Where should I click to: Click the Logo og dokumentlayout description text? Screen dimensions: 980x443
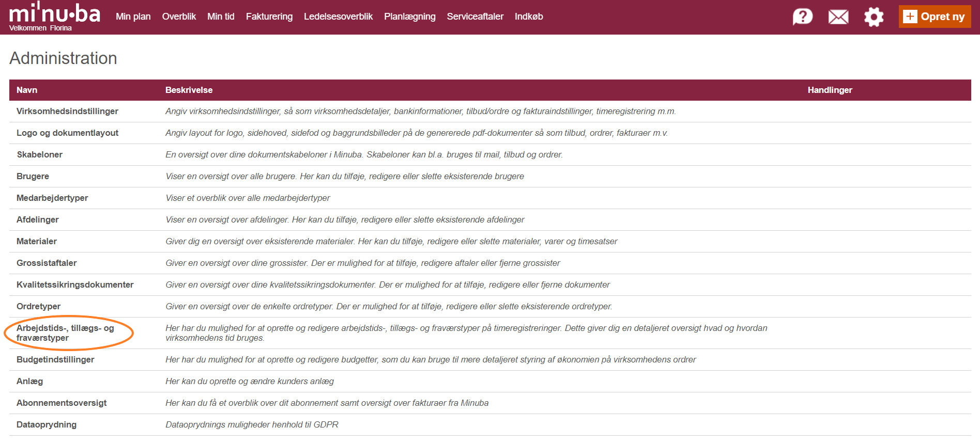(x=417, y=133)
